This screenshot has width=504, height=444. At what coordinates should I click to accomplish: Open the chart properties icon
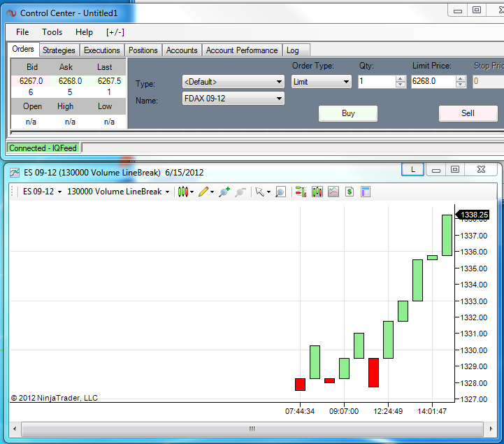[366, 192]
